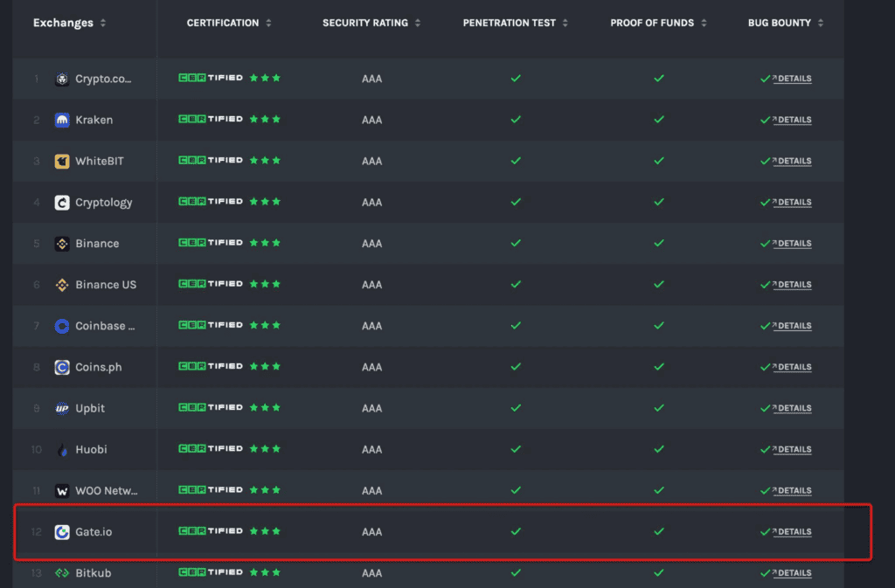Click the Bitkub exchange logo icon

(62, 573)
